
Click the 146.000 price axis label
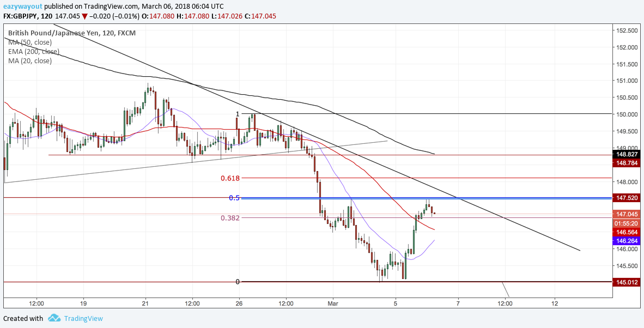[x=627, y=249]
